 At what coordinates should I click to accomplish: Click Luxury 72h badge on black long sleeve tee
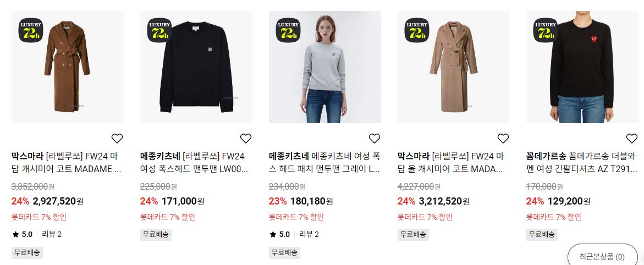pos(546,30)
